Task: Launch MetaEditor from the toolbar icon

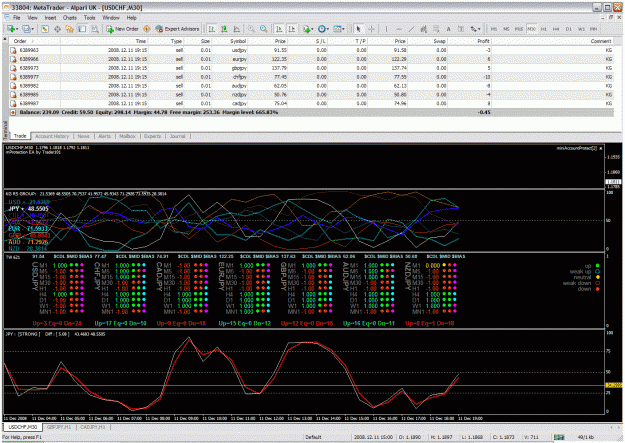Action: click(x=147, y=29)
